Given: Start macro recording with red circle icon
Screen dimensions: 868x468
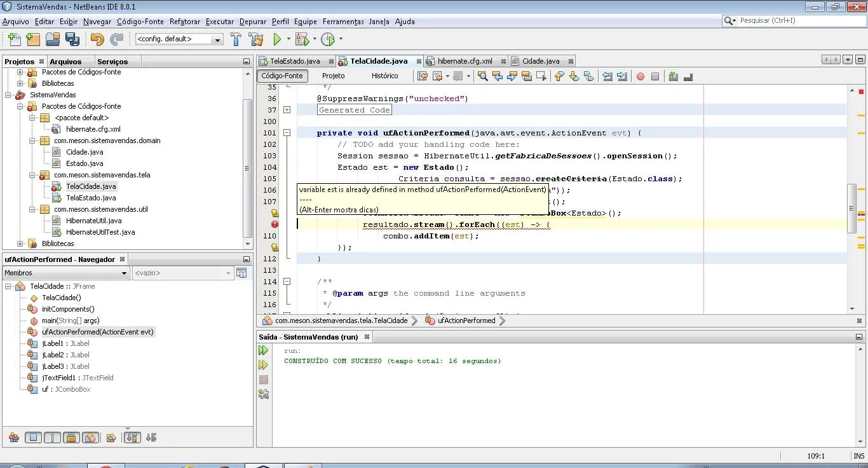Looking at the screenshot, I should point(641,76).
